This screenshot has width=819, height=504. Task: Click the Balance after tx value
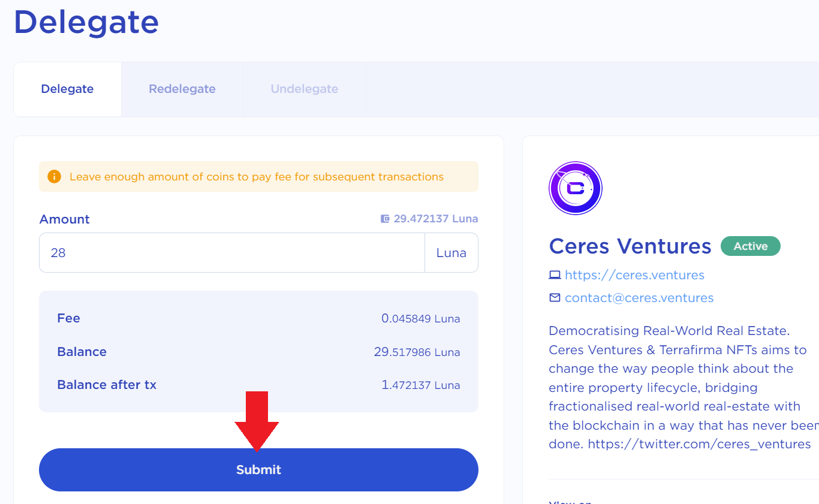(x=420, y=385)
